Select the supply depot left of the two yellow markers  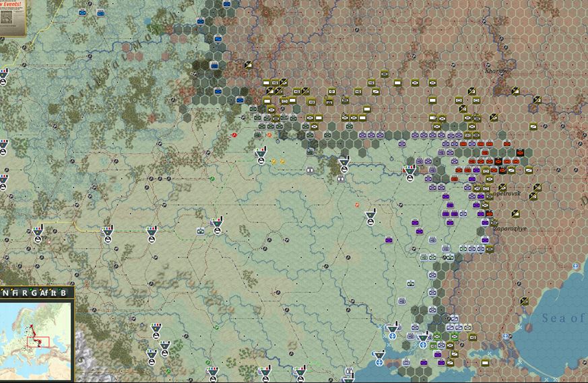(x=261, y=157)
